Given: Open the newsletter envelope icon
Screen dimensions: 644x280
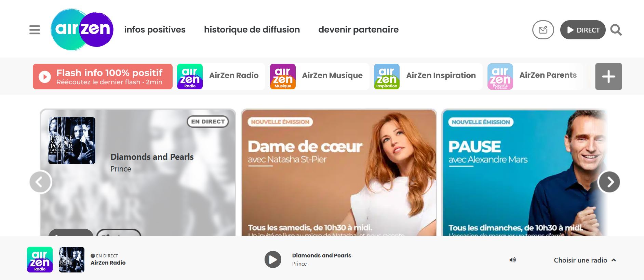Looking at the screenshot, I should [x=543, y=30].
